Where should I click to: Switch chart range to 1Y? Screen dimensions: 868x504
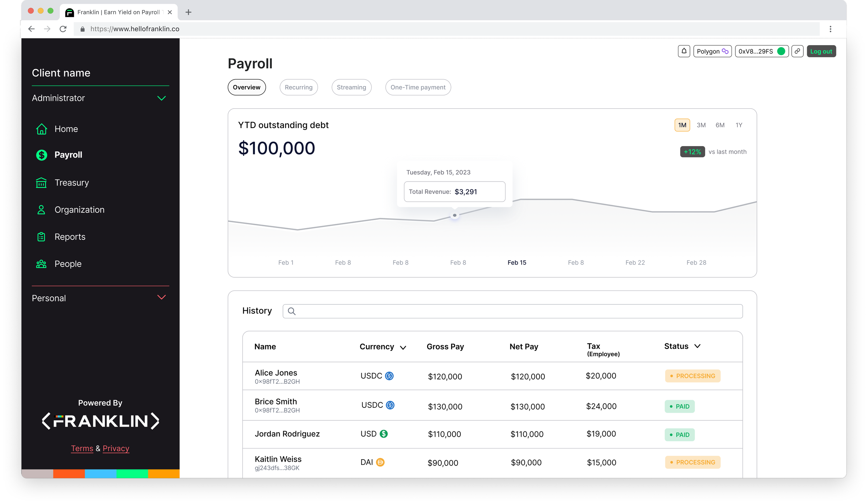(738, 125)
